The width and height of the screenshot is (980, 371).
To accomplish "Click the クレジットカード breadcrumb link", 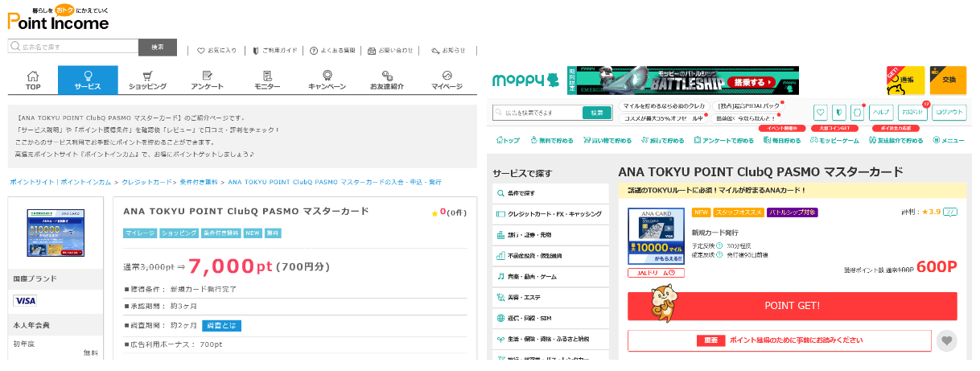I will [x=146, y=182].
